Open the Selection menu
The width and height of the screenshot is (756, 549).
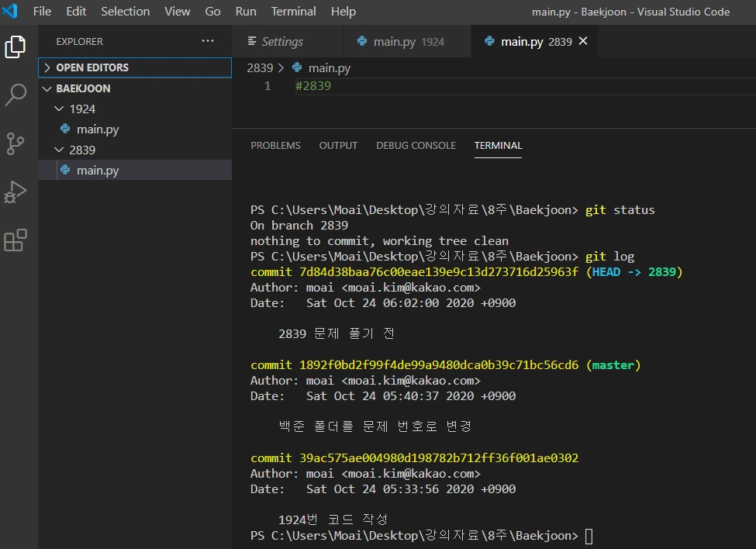(x=125, y=12)
